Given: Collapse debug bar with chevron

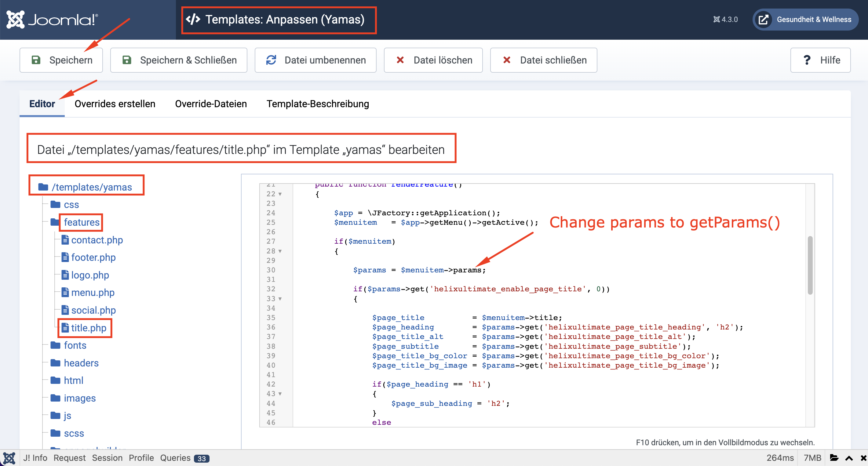Looking at the screenshot, I should [849, 458].
